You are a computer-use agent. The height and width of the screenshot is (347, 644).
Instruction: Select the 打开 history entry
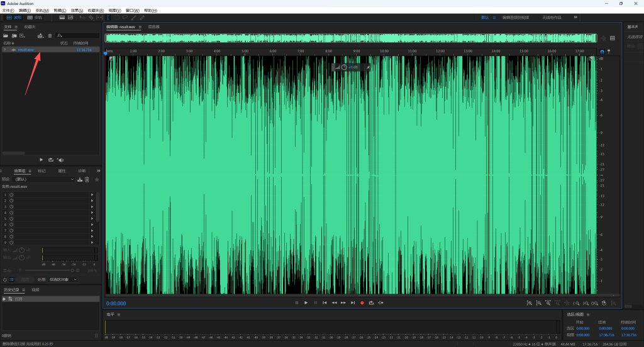tap(50, 299)
